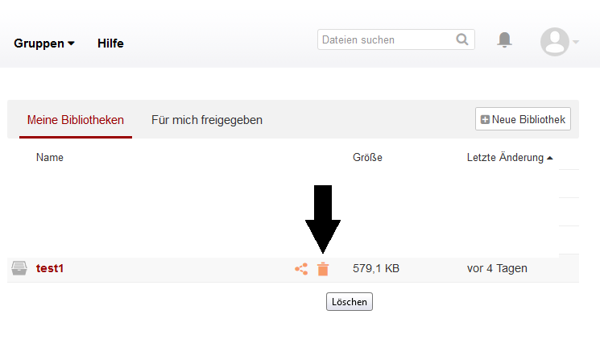Switch to the Meine Bibliotheken tab
This screenshot has width=600, height=364.
pyautogui.click(x=76, y=120)
